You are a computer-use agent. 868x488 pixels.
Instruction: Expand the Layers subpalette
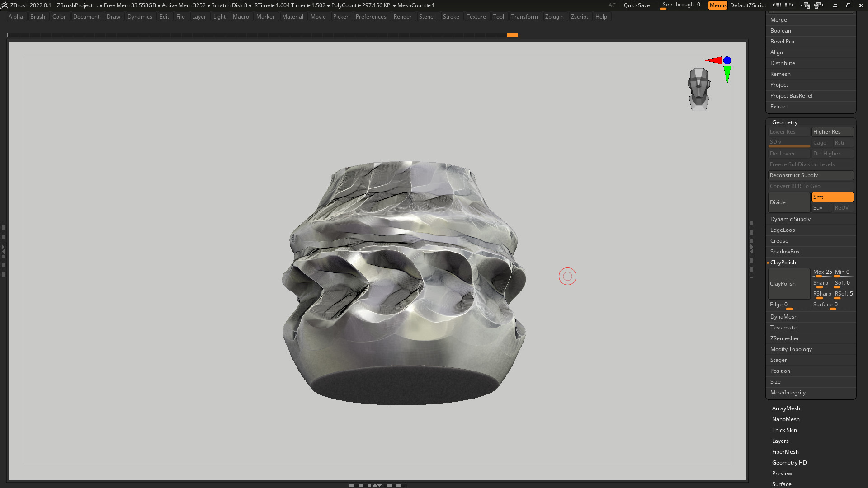pyautogui.click(x=780, y=441)
